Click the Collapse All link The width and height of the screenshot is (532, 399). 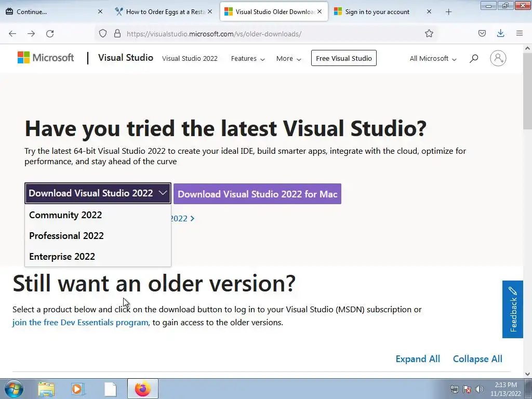[x=477, y=359]
